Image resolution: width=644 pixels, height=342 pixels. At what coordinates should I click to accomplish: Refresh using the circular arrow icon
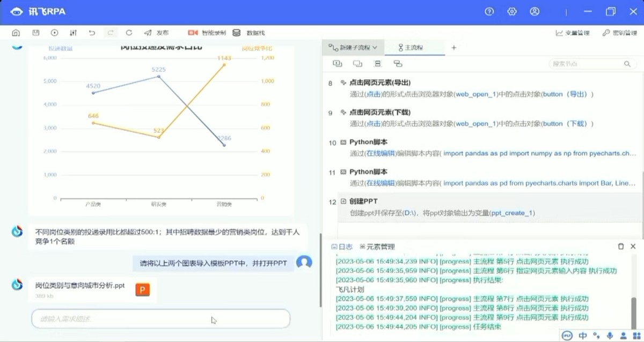129,33
